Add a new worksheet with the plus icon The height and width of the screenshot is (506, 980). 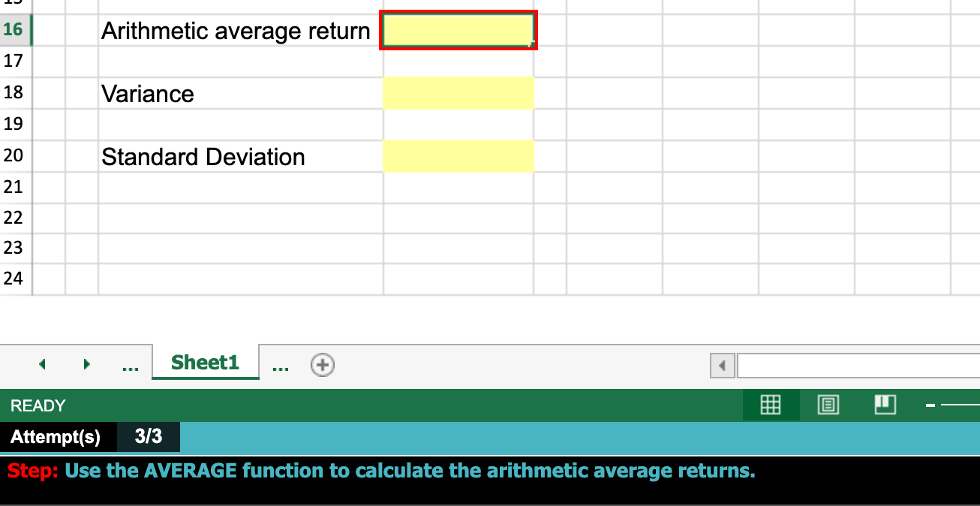(x=322, y=365)
